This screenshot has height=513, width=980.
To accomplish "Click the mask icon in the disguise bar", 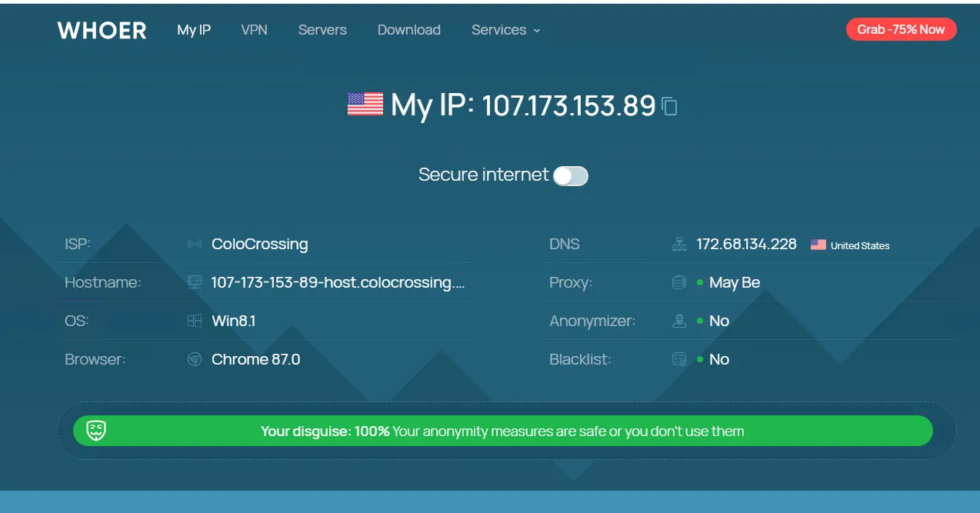I will [x=96, y=431].
